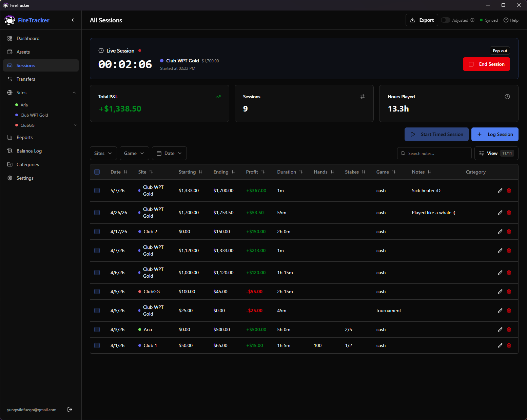Viewport: 527px width, 420px height.
Task: Delete the tournament session row
Action: pos(509,311)
